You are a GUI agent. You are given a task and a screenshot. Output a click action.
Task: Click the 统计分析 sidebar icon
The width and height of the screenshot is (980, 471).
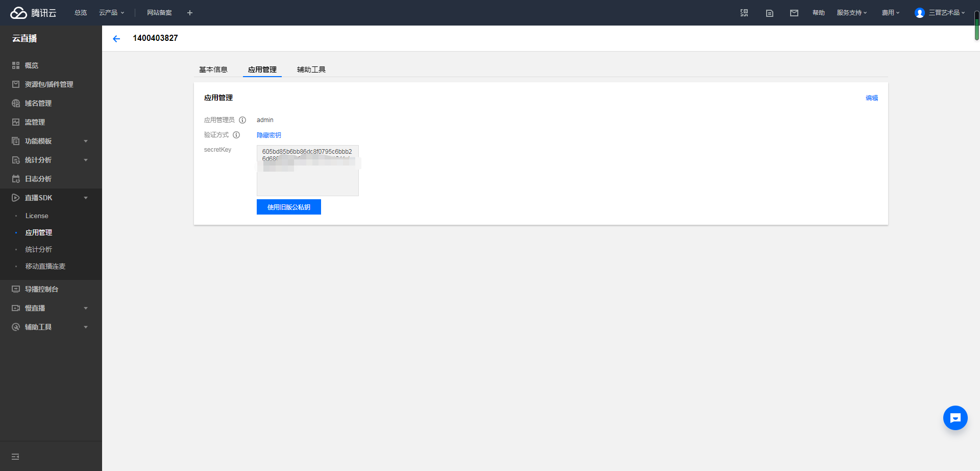pyautogui.click(x=16, y=160)
